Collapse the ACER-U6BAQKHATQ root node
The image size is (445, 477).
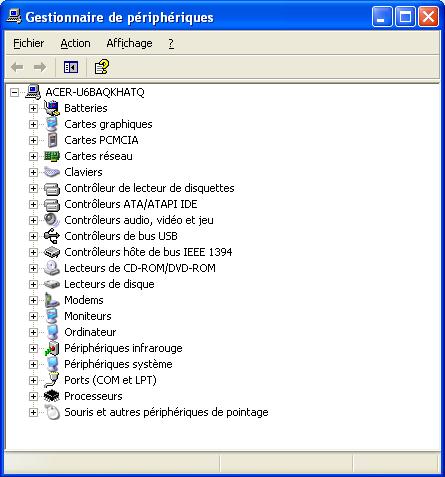click(x=14, y=92)
